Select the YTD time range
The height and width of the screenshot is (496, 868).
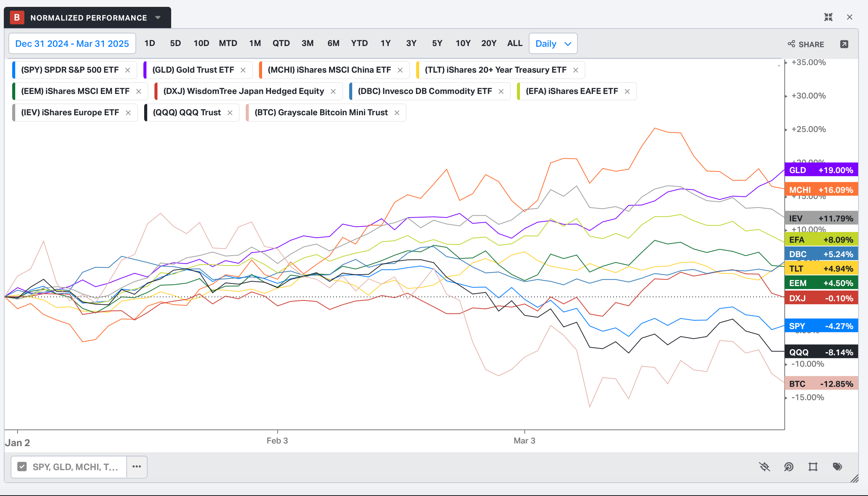359,43
